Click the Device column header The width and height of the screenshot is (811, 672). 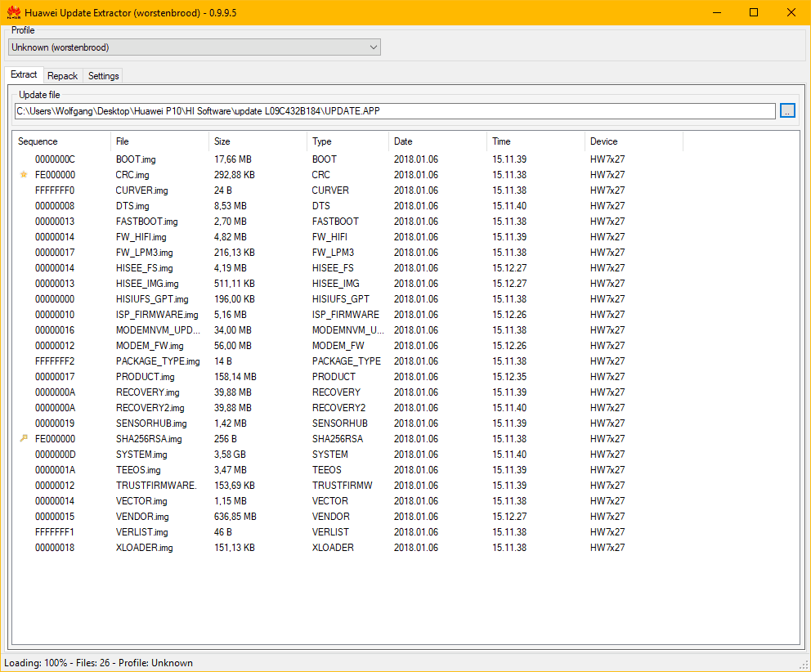pos(634,141)
